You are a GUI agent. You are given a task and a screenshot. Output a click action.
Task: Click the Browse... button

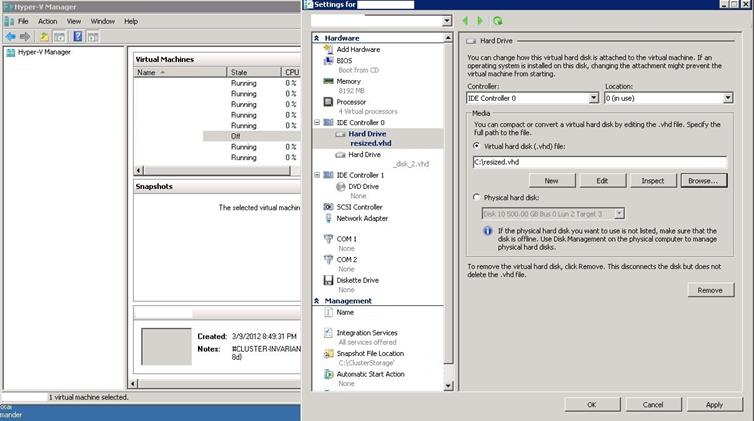point(703,180)
